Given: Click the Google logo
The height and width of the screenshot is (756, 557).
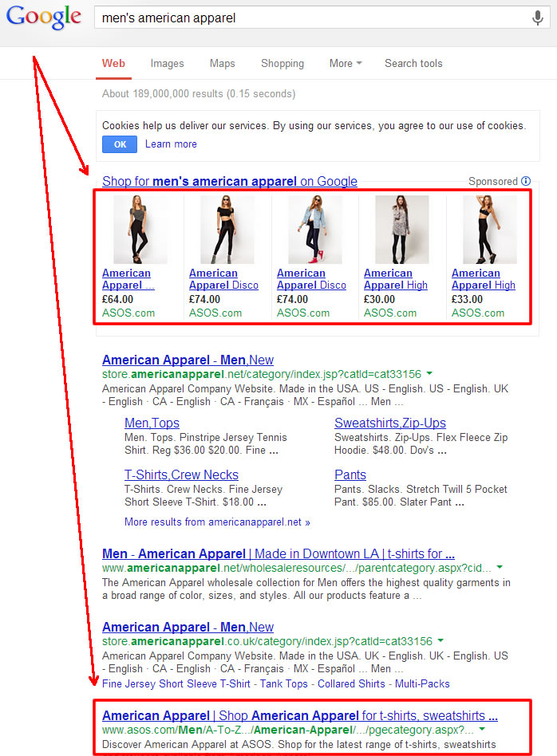Looking at the screenshot, I should pyautogui.click(x=43, y=18).
